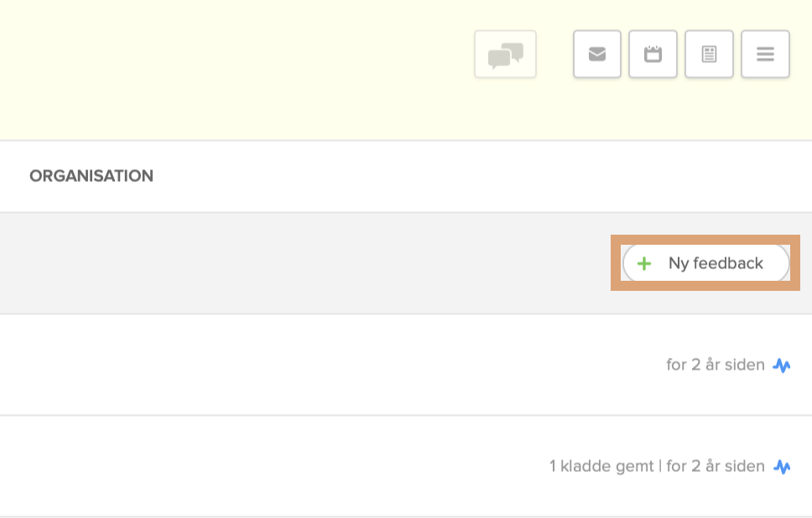Click the yellow gap between chat and envelope icons
Viewport: 812px width, 518px height.
click(554, 54)
